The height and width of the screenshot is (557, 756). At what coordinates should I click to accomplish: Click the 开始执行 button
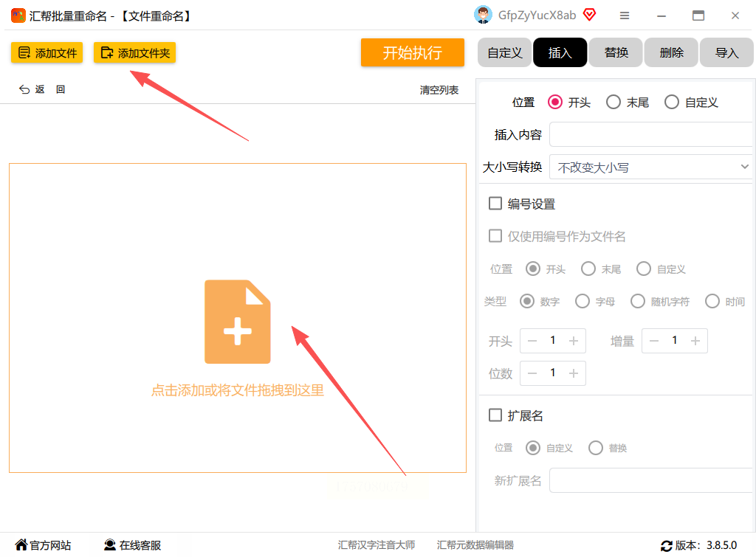(412, 52)
